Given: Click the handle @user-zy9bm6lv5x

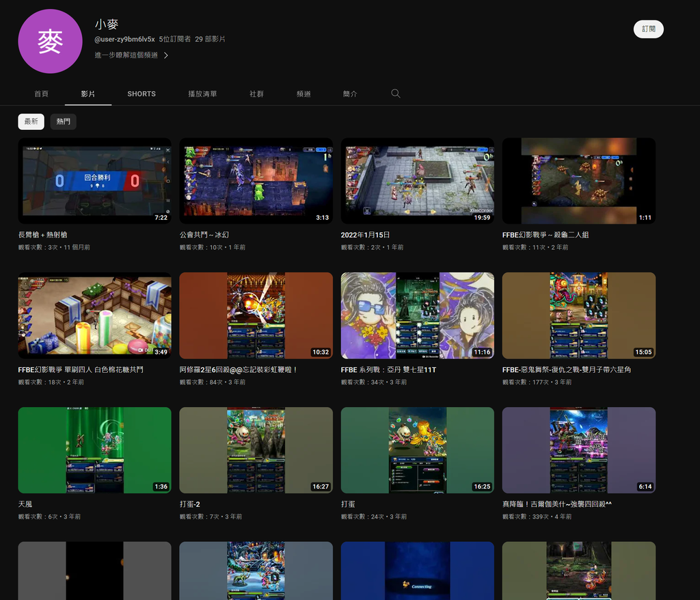Looking at the screenshot, I should tap(124, 39).
